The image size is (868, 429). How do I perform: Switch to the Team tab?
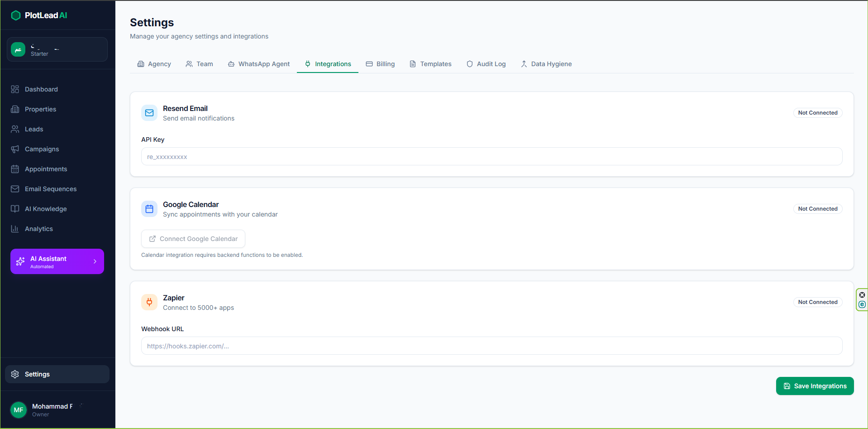(x=199, y=64)
